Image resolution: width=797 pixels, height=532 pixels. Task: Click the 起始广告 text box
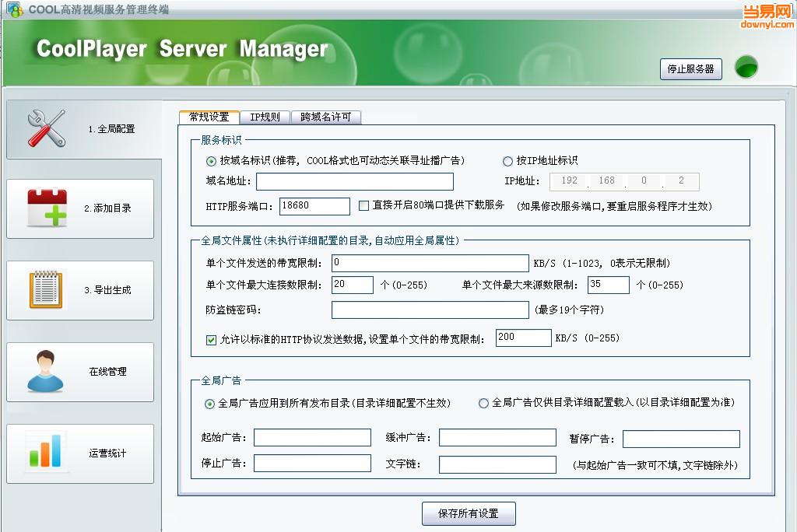click(x=311, y=438)
